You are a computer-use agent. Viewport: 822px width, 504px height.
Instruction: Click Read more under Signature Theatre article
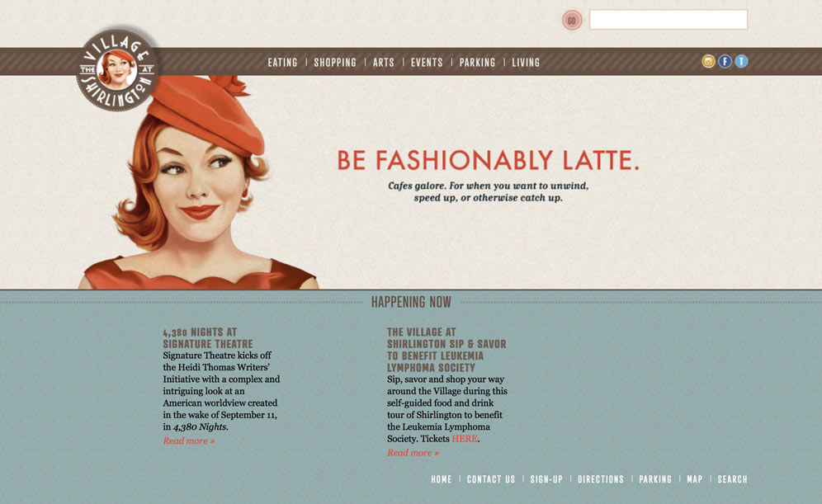coord(189,440)
